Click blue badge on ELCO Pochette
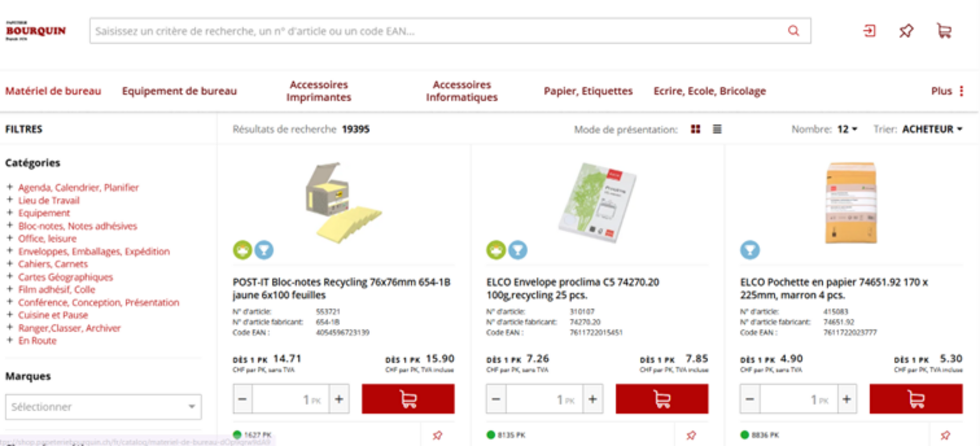The image size is (980, 446). pos(750,250)
